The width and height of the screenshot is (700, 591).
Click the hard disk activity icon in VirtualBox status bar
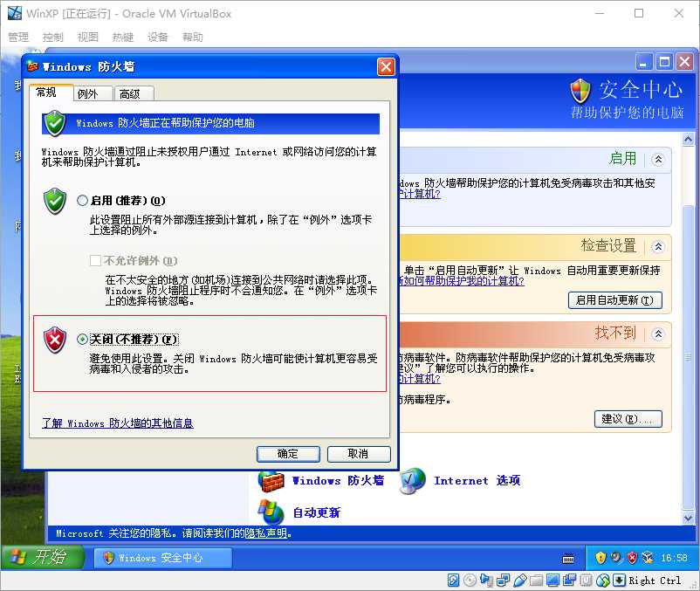coord(453,581)
